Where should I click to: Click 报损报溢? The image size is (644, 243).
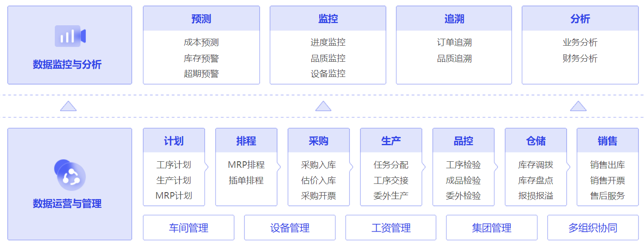pos(536,196)
